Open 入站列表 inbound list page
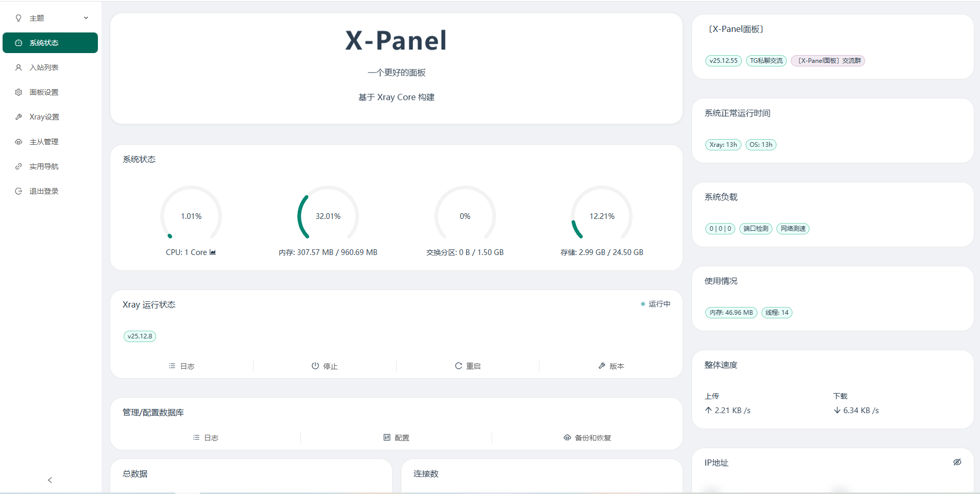This screenshot has height=494, width=980. [x=44, y=67]
